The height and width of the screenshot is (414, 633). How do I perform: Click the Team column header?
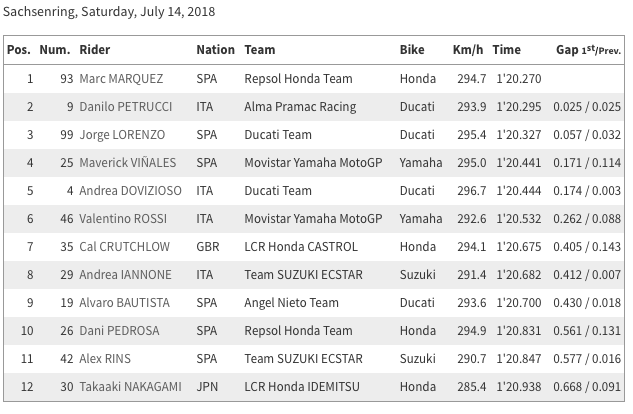point(260,50)
